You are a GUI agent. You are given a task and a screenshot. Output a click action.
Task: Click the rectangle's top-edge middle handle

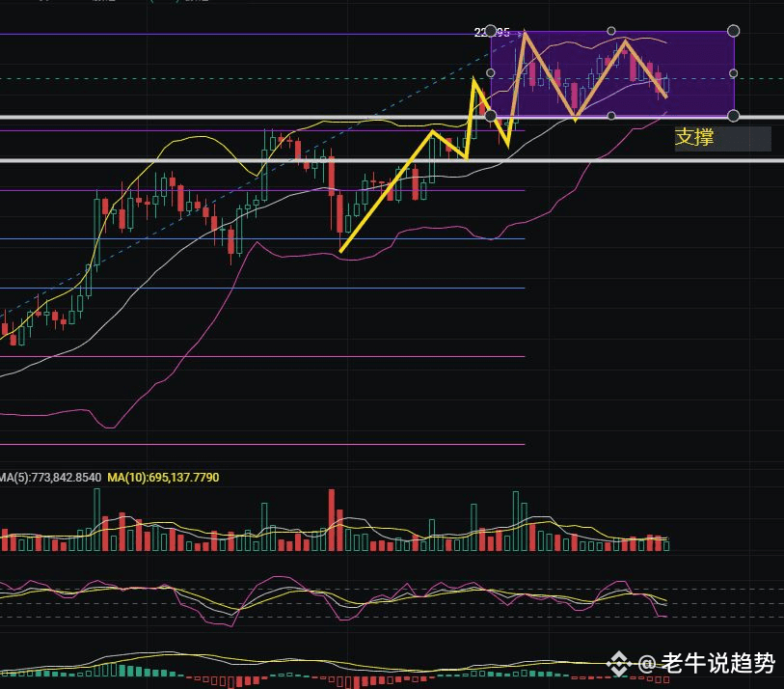coord(611,31)
